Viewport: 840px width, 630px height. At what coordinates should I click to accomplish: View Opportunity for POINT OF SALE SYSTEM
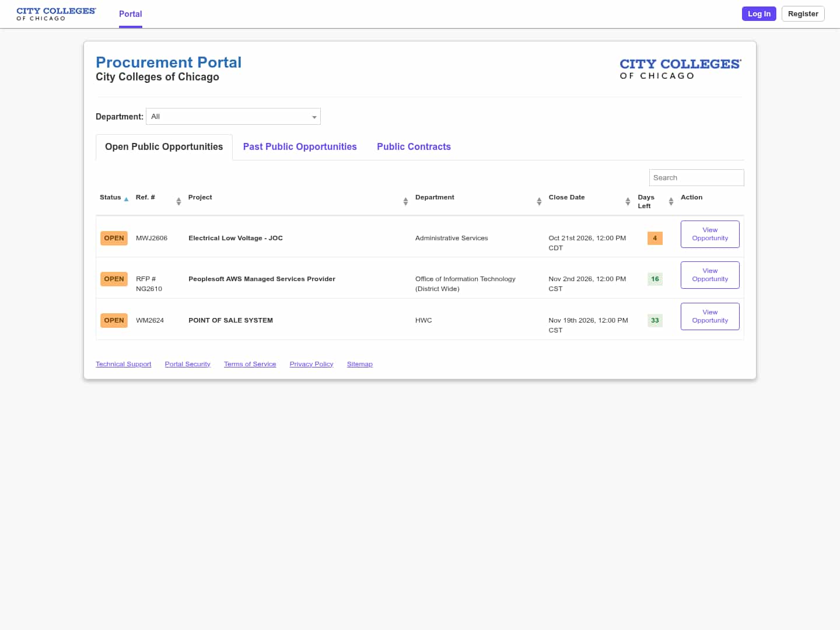[x=710, y=316]
